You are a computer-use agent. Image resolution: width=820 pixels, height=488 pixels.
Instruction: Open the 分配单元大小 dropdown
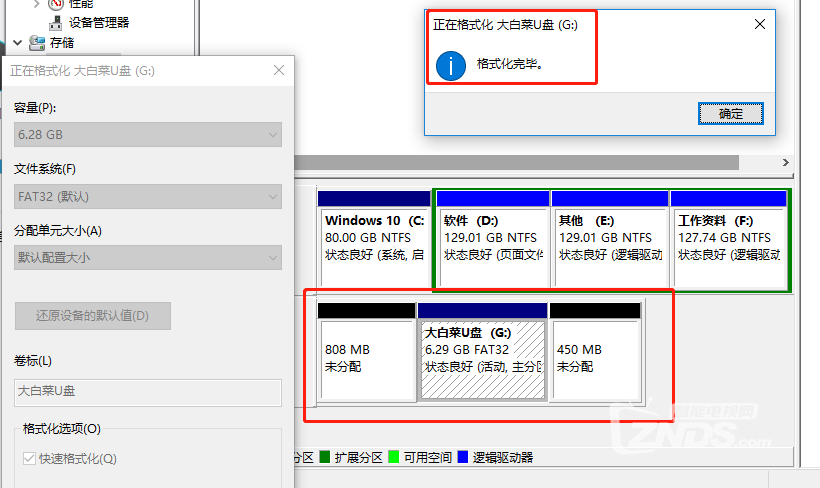click(x=148, y=257)
